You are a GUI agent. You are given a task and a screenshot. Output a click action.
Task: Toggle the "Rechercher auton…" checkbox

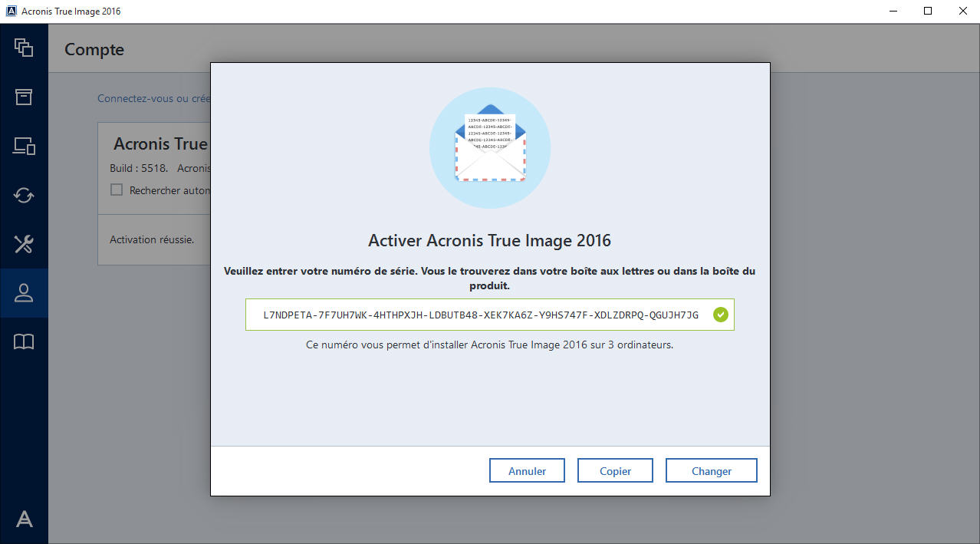pos(117,190)
